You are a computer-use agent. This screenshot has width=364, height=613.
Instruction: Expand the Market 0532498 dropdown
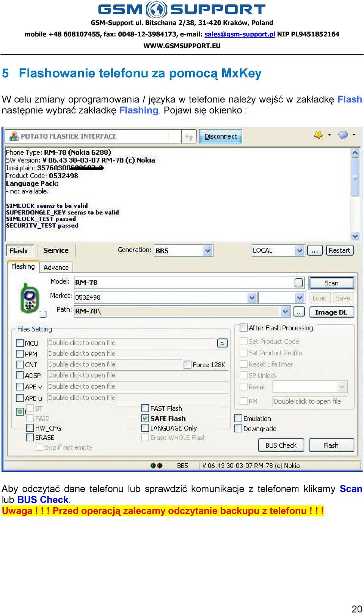click(x=252, y=298)
